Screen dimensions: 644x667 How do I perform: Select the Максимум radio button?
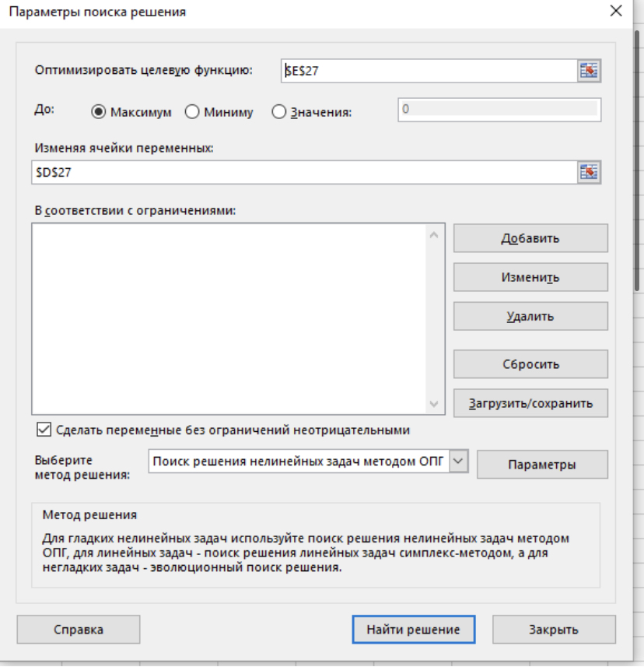click(98, 112)
